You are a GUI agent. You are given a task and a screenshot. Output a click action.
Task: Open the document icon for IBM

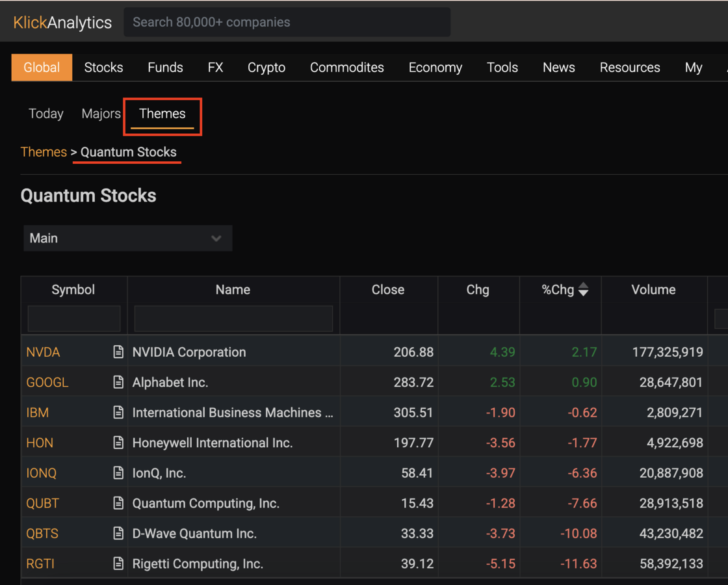[118, 412]
